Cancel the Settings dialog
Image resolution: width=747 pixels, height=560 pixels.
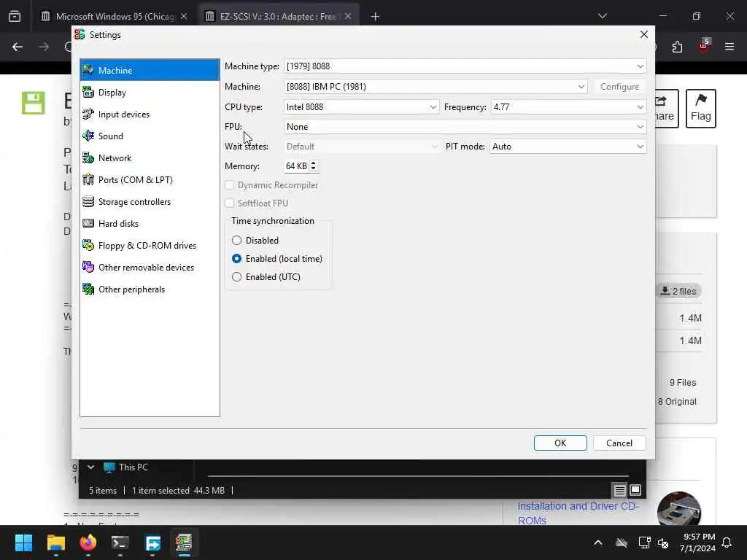tap(619, 443)
